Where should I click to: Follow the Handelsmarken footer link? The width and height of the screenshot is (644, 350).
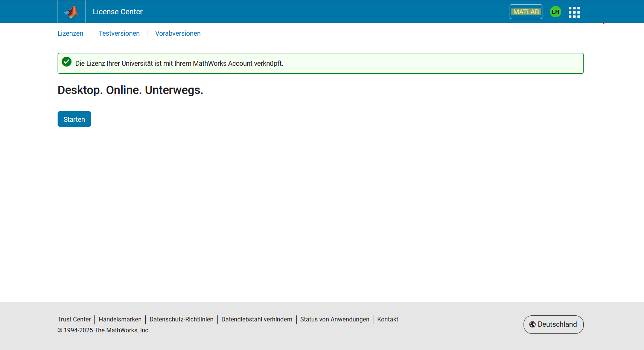click(120, 319)
